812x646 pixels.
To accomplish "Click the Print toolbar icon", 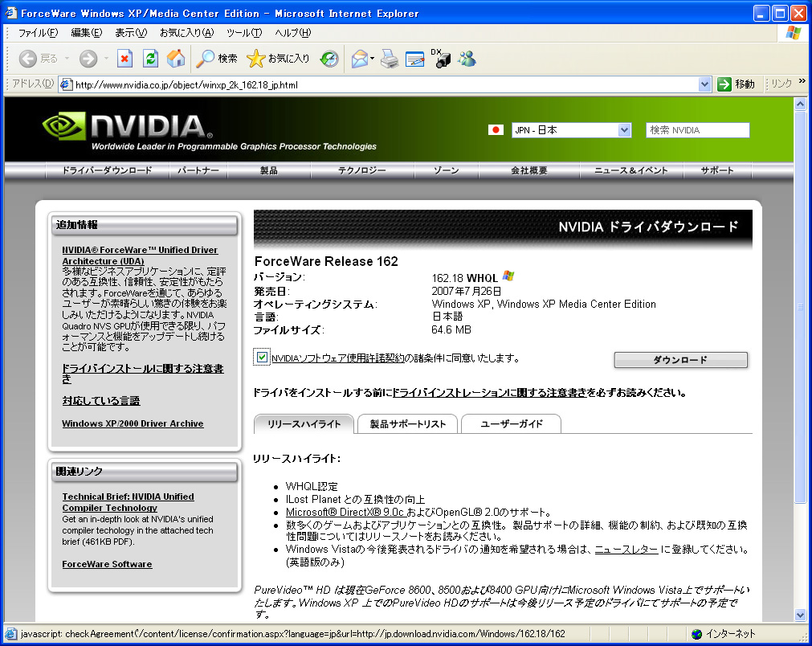I will click(x=390, y=59).
